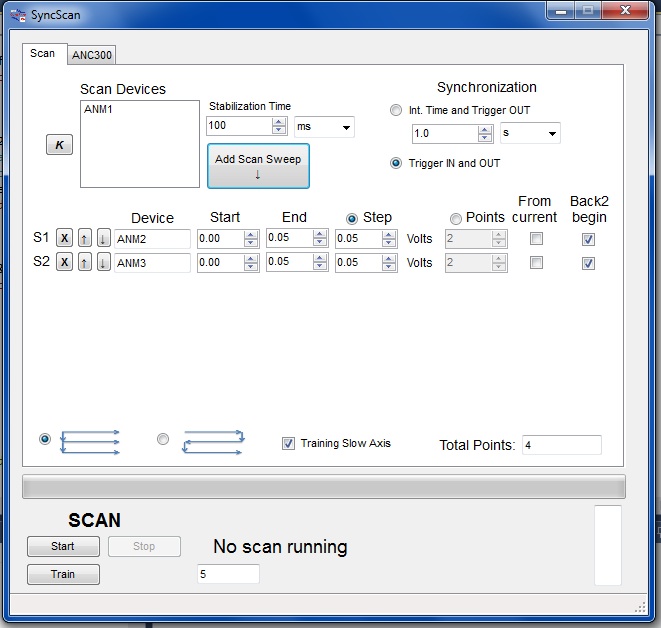Remove sweep S1 with its X button
The image size is (661, 628).
click(64, 238)
